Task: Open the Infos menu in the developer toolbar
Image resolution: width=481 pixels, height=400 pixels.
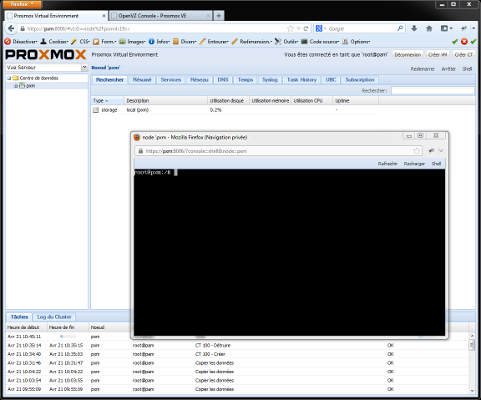Action: pyautogui.click(x=159, y=42)
